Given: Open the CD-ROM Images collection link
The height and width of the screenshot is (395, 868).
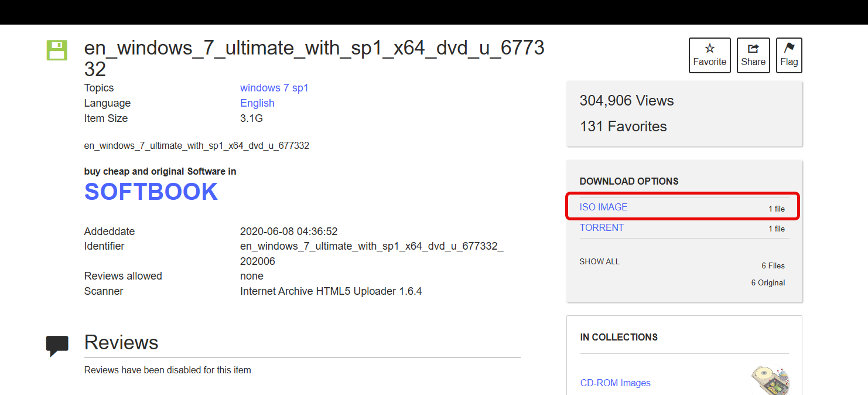Looking at the screenshot, I should pos(615,383).
